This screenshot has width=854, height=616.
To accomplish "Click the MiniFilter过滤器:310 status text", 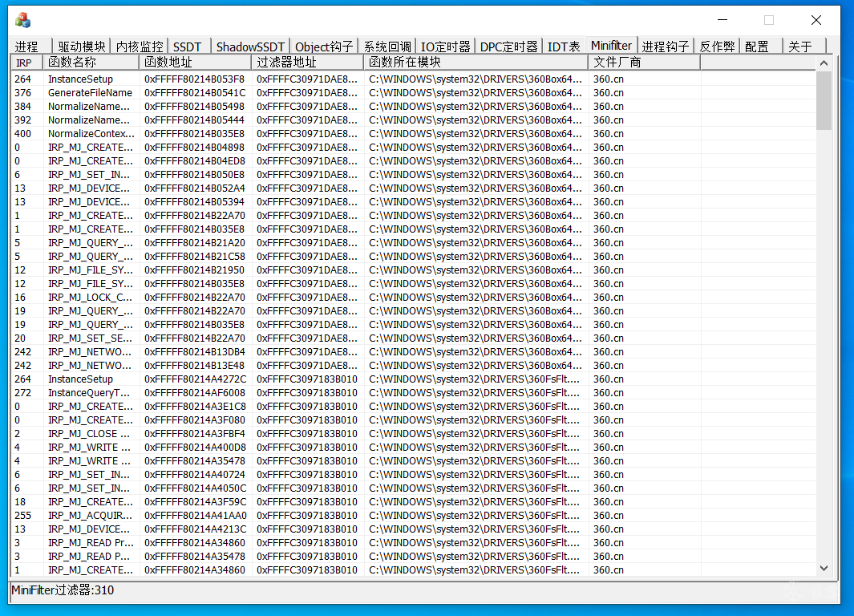I will click(63, 590).
